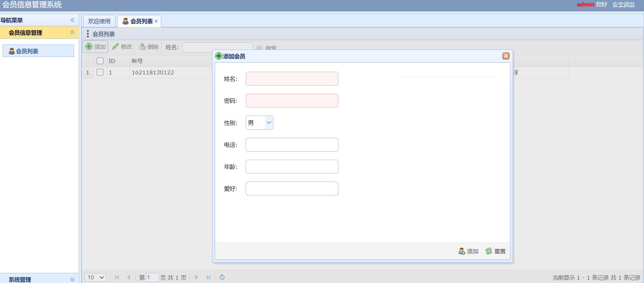Click the 安全退出 logout link

coord(623,4)
